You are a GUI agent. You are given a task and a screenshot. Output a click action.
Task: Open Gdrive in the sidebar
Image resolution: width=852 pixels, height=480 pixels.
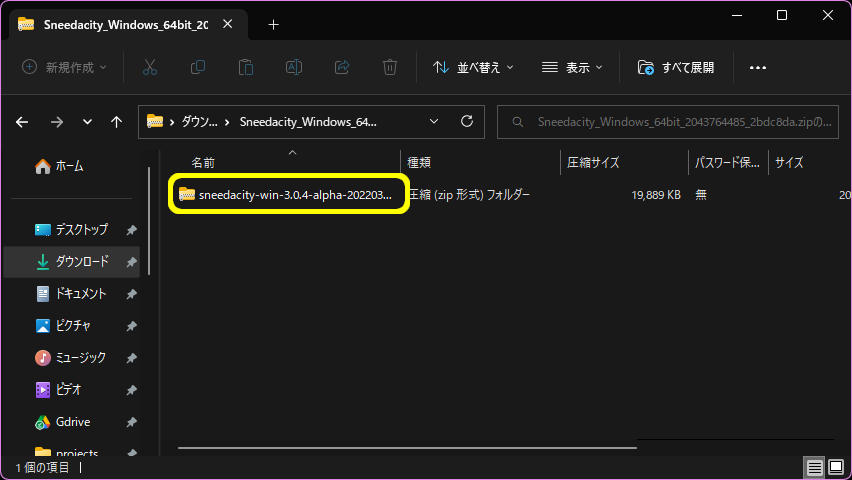[x=62, y=422]
